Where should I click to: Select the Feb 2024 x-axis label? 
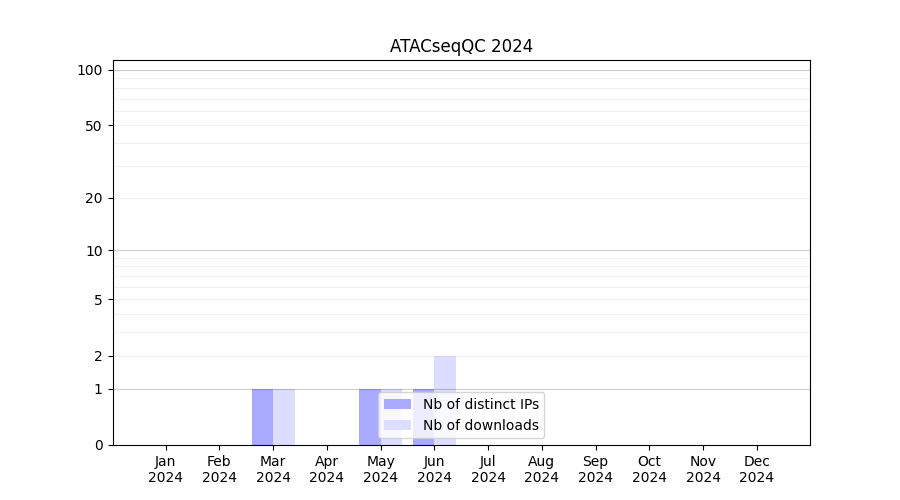[x=219, y=469]
